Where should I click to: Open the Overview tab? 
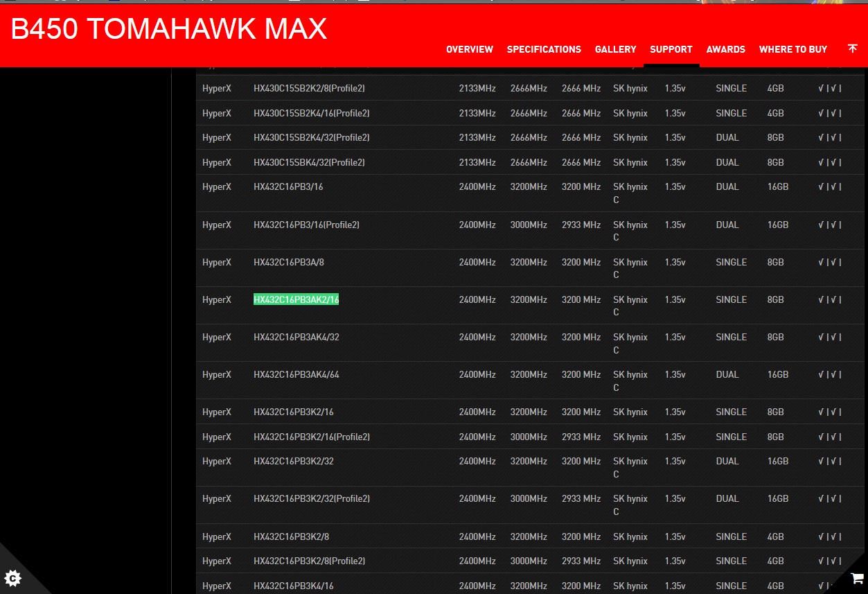click(x=470, y=49)
